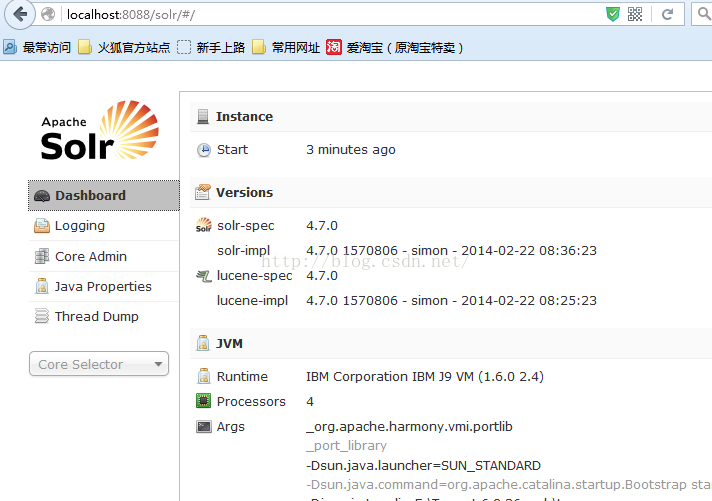This screenshot has width=712, height=501.
Task: Click the Processors count value 4
Action: click(x=310, y=402)
